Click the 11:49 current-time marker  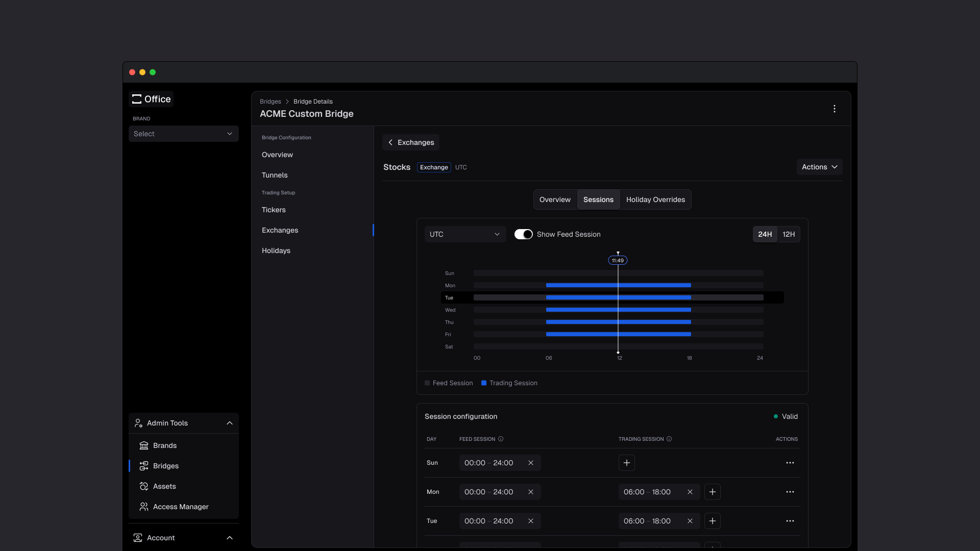click(x=618, y=260)
